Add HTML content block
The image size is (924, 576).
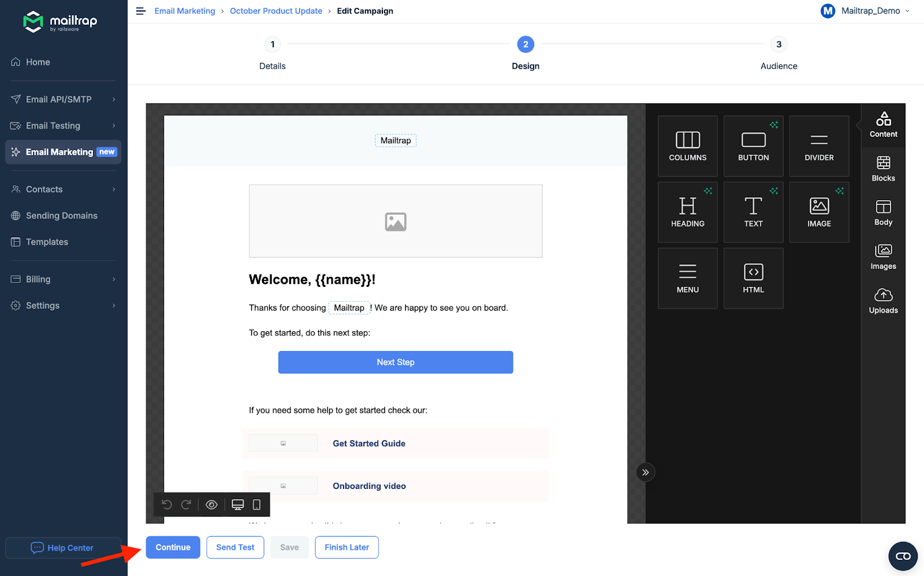(754, 278)
